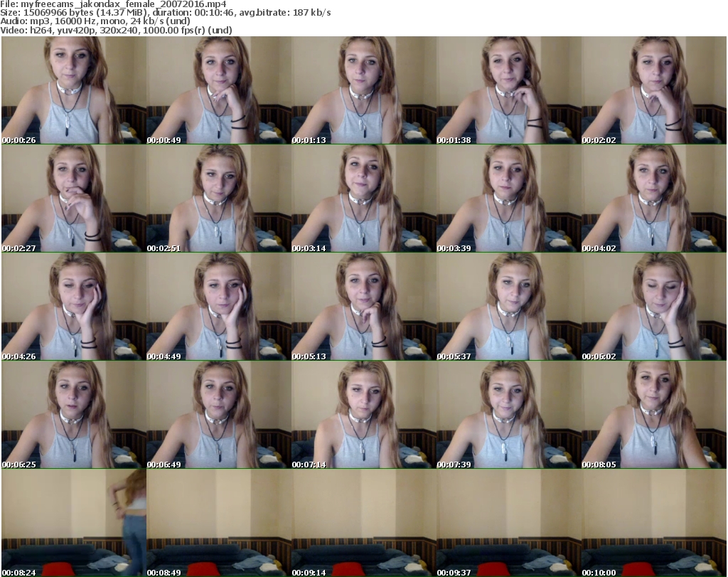
Task: Pick the thumbnail stamped 00:09:14
Action: coord(364,523)
